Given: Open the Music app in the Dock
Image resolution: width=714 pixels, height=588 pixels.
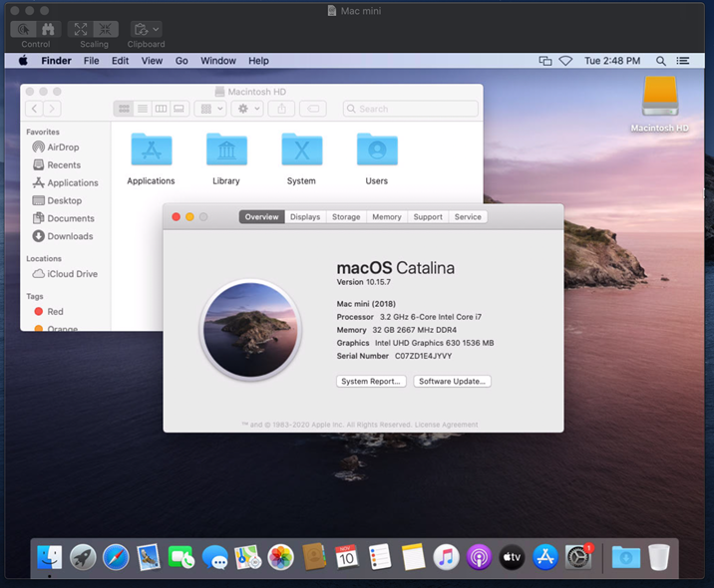Looking at the screenshot, I should tap(446, 557).
